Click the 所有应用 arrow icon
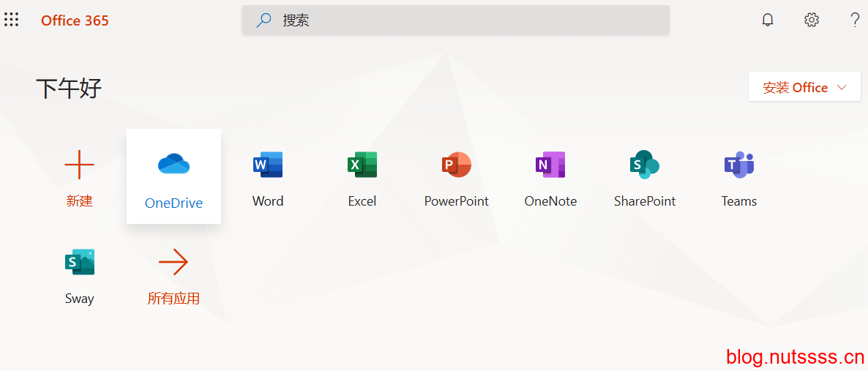 (x=173, y=262)
